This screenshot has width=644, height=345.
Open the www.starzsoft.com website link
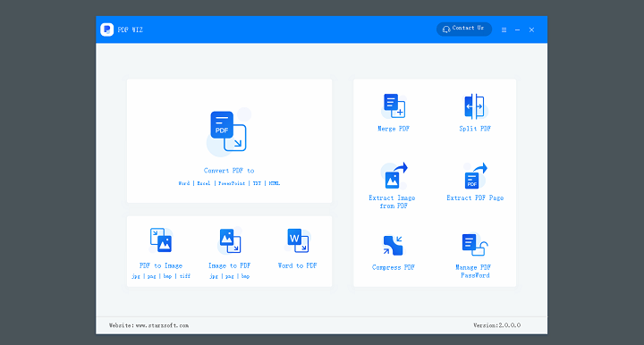click(162, 325)
